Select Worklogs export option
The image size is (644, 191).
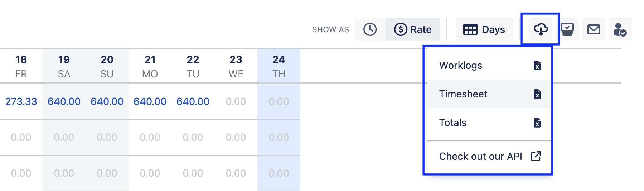[x=461, y=65]
